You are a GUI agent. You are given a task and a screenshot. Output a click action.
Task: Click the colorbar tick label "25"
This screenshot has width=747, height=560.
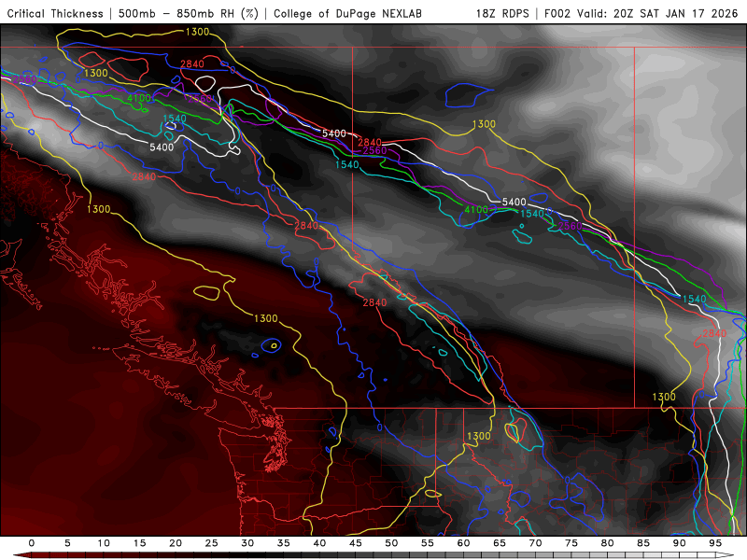pyautogui.click(x=212, y=543)
